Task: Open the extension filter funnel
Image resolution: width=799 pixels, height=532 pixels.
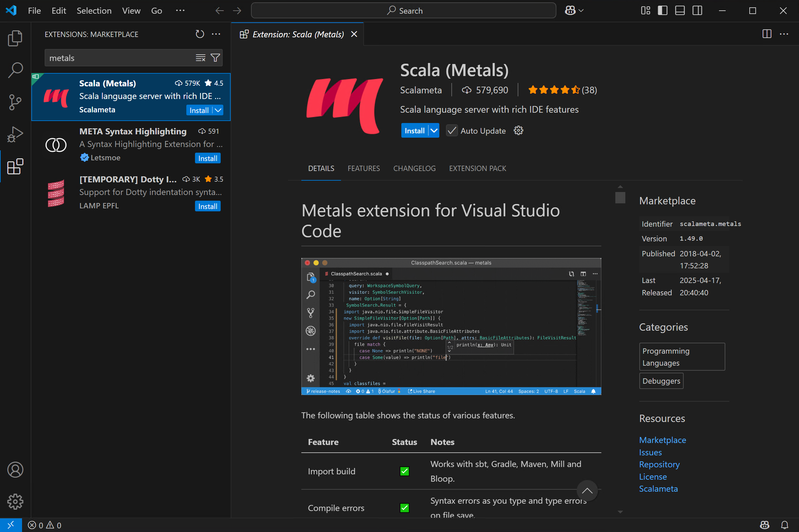Action: tap(215, 58)
